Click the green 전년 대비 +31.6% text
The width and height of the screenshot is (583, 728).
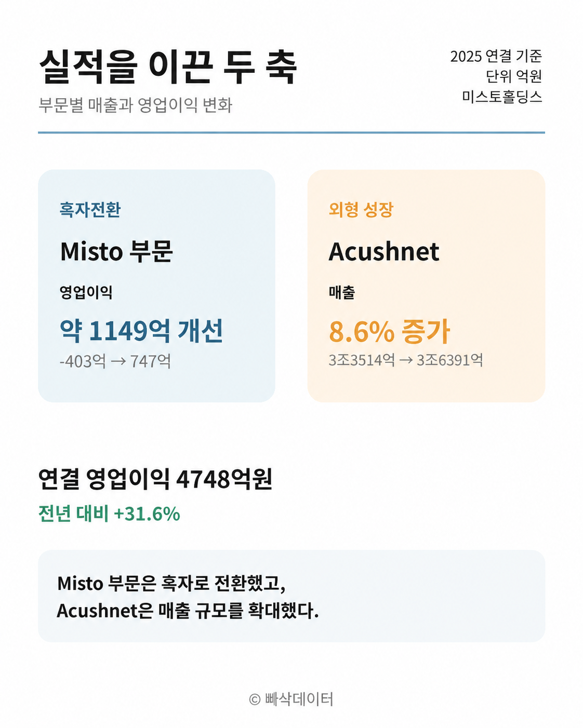(x=109, y=514)
